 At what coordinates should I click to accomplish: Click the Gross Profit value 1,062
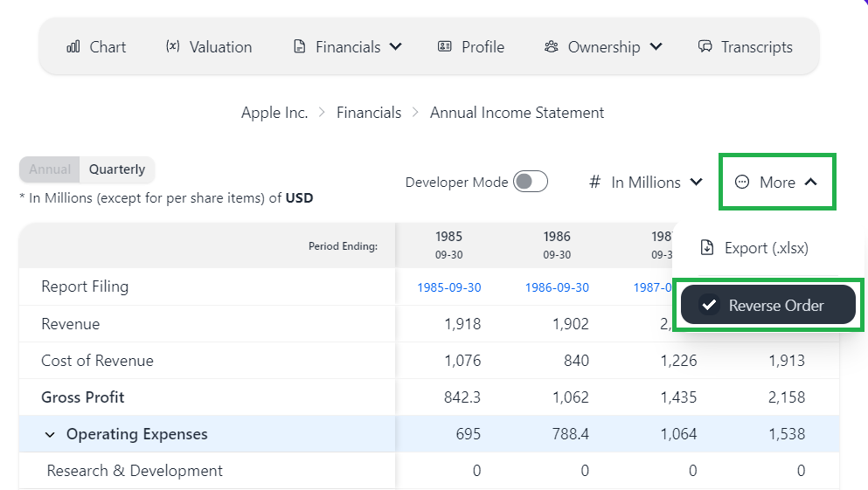pyautogui.click(x=571, y=397)
